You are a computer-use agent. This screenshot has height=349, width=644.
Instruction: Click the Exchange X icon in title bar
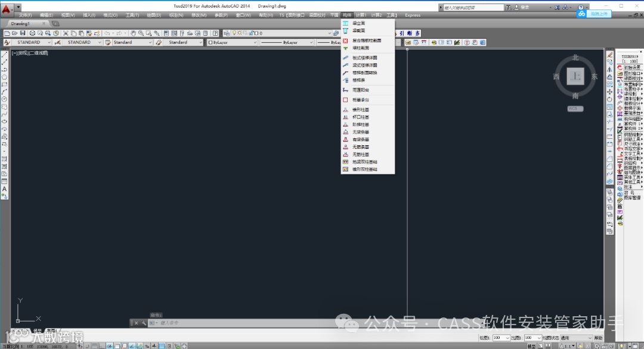coord(558,7)
